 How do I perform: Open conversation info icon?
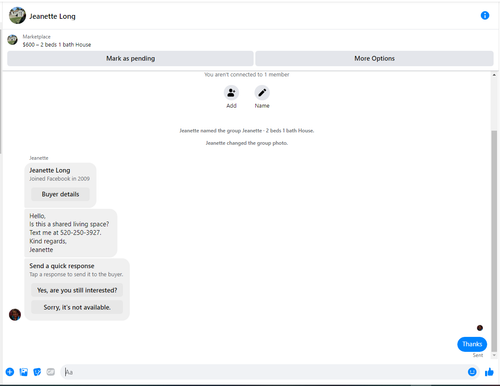tap(485, 15)
